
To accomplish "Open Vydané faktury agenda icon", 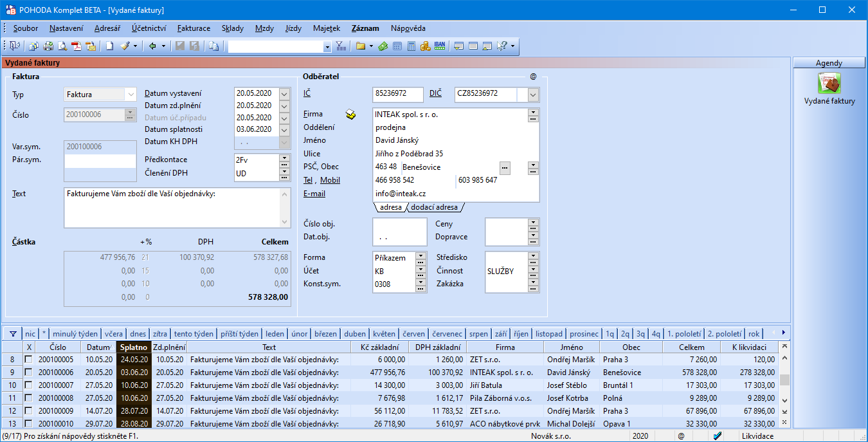I will (829, 84).
